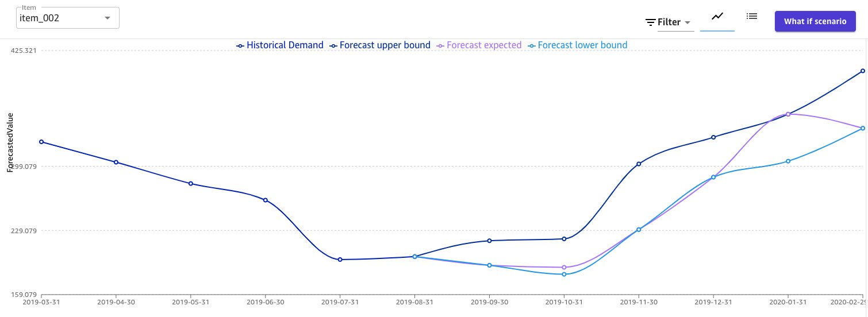Image resolution: width=868 pixels, height=317 pixels.
Task: Select lower bound point at 2019-10-31
Action: tap(564, 275)
